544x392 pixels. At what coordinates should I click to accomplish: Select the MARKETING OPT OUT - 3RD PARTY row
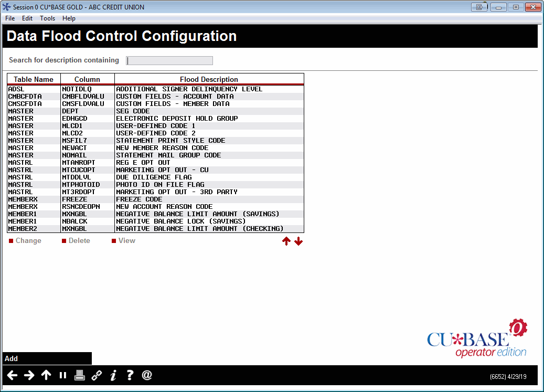[x=155, y=192]
